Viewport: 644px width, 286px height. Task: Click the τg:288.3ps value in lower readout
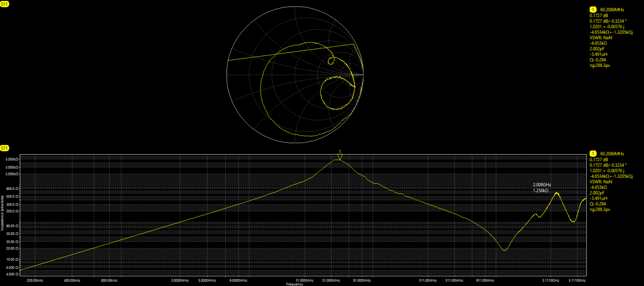click(x=599, y=209)
